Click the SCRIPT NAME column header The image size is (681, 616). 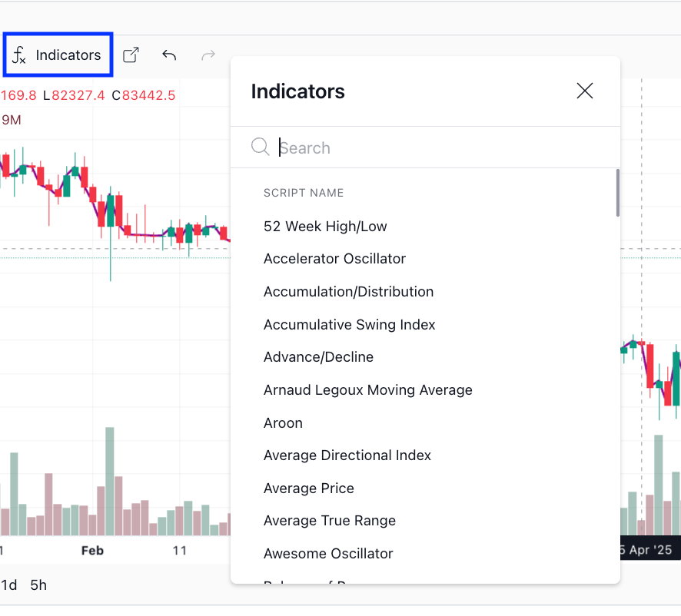[x=304, y=193]
